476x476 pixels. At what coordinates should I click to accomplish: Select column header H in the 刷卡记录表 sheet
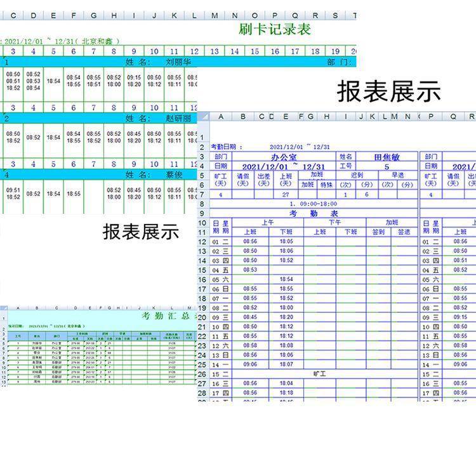pyautogui.click(x=114, y=15)
